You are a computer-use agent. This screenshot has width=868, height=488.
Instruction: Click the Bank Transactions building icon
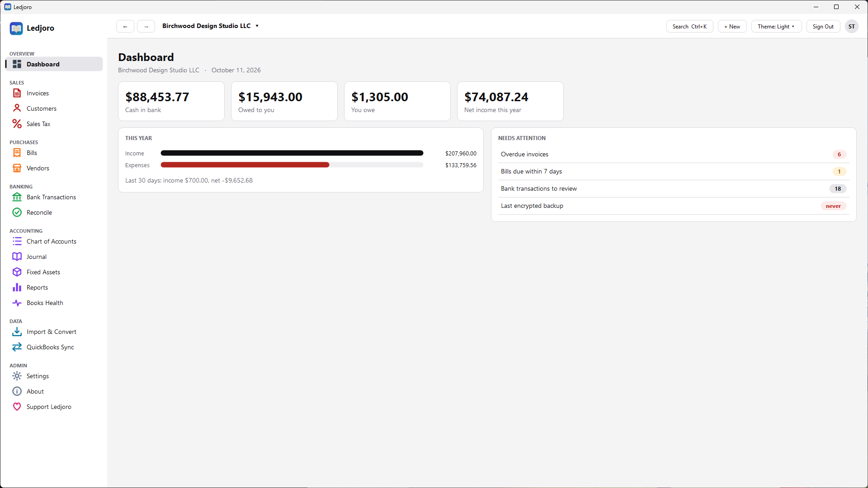pos(17,197)
